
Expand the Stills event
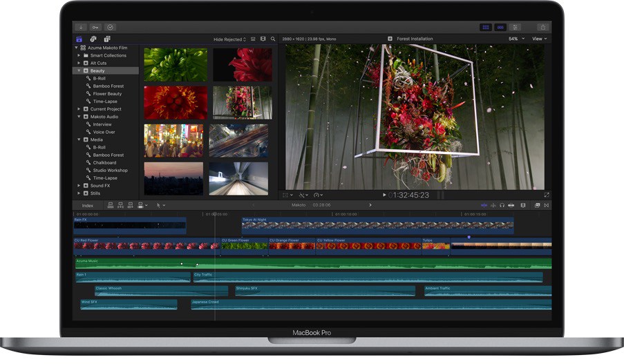[x=79, y=193]
